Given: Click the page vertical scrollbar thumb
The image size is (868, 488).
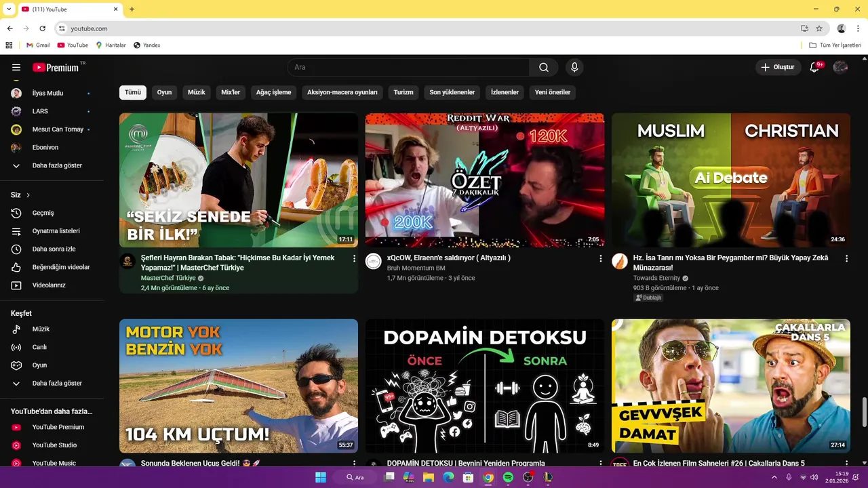Looking at the screenshot, I should click(864, 413).
